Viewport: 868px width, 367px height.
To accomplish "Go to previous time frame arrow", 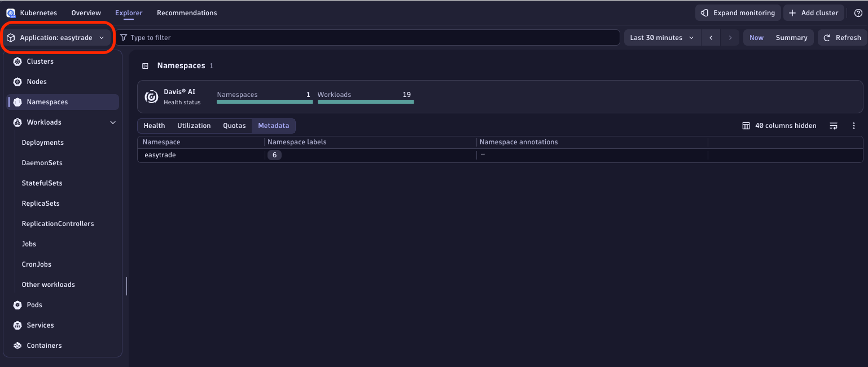I will pos(711,38).
